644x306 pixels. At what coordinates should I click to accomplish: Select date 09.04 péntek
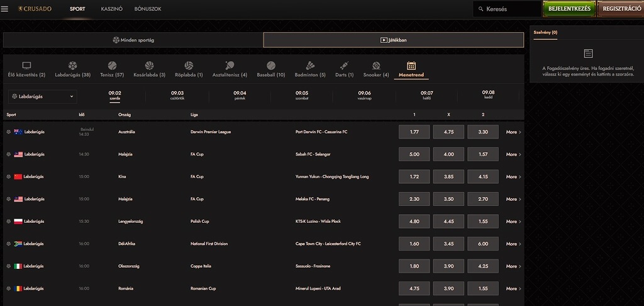coord(240,96)
